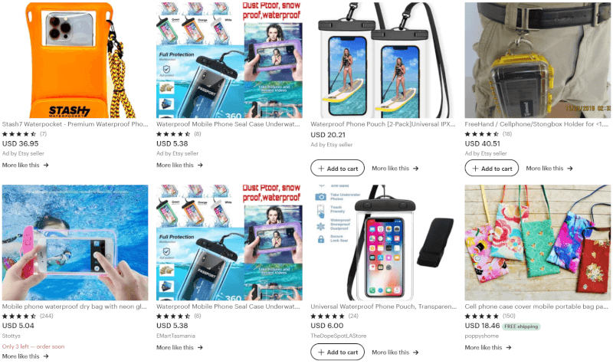Open the floral cell phone bags image
The width and height of the screenshot is (613, 364).
[538, 242]
